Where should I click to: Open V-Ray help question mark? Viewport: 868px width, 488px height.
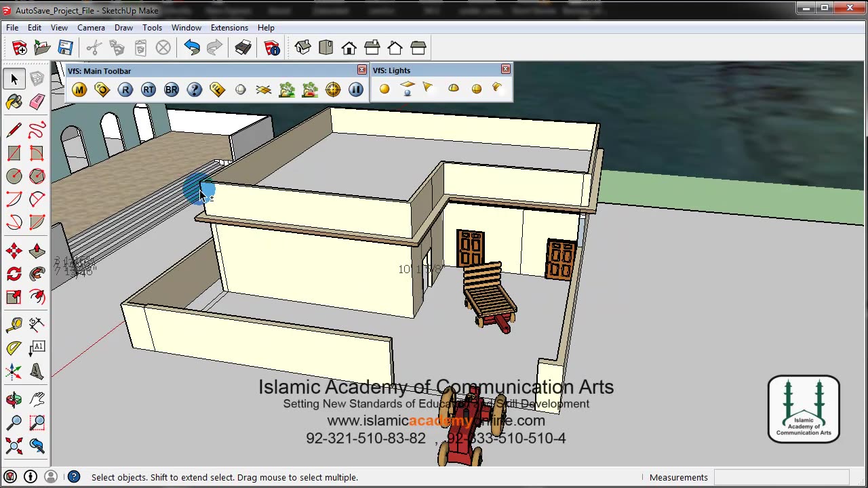pos(195,89)
